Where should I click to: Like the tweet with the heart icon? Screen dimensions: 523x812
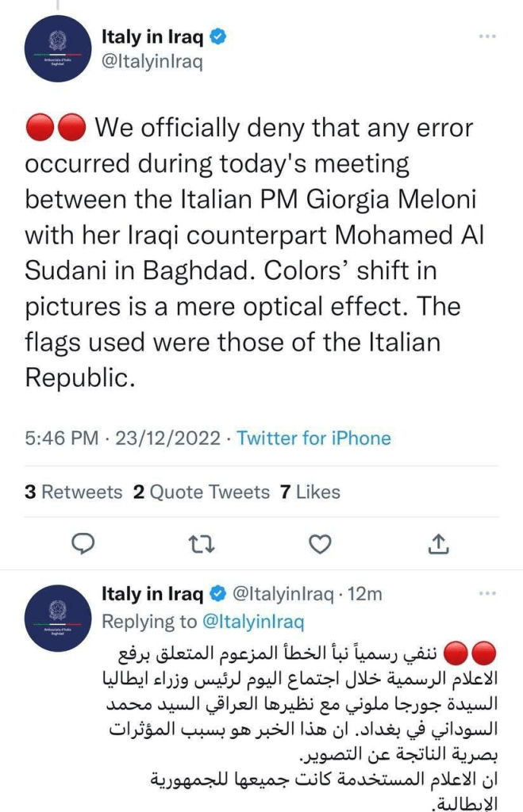coord(319,543)
